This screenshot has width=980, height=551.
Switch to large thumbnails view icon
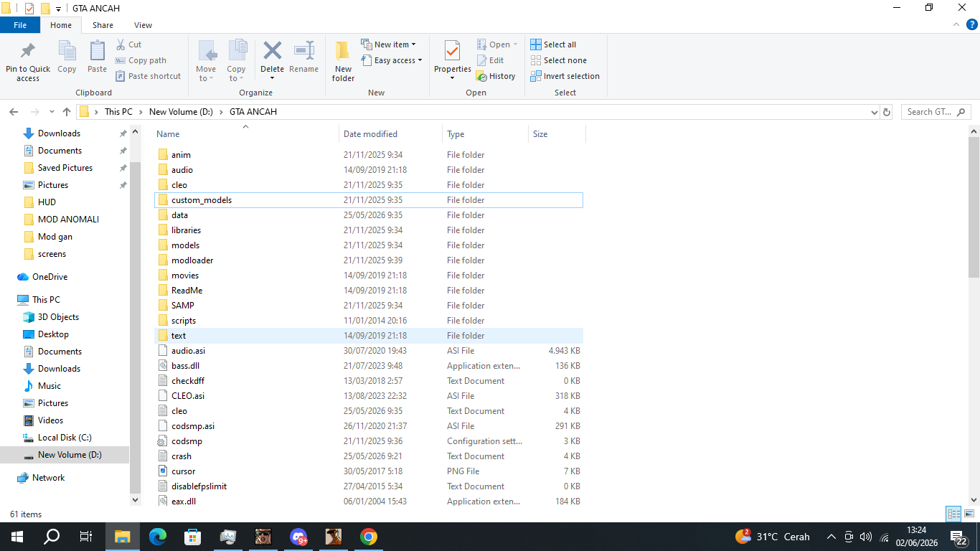tap(969, 514)
